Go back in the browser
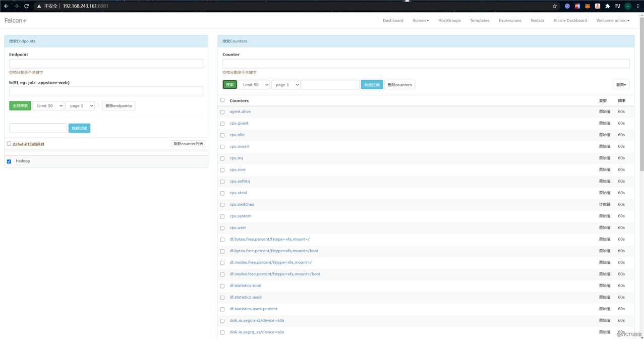Screen dimensions: 644x339 [x=6, y=6]
